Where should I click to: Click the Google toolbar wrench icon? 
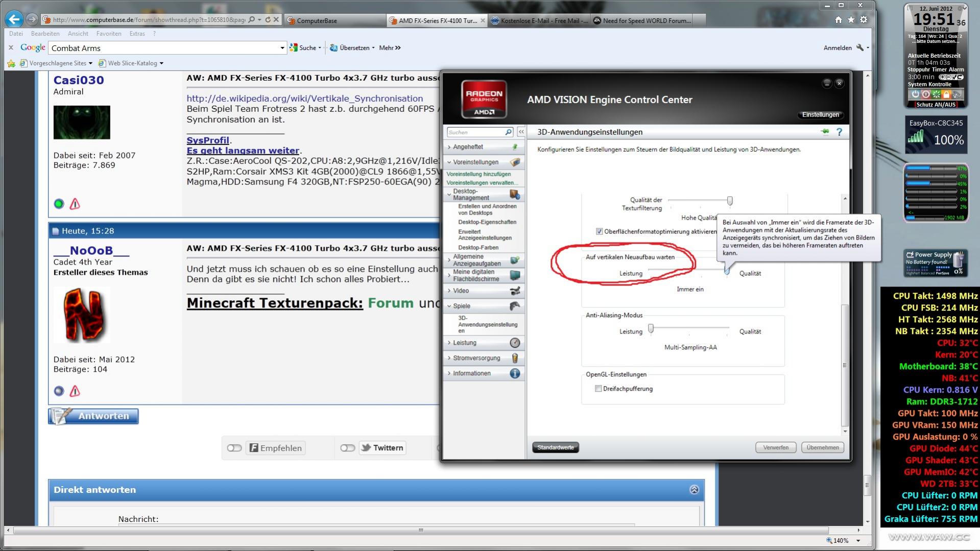pos(860,47)
